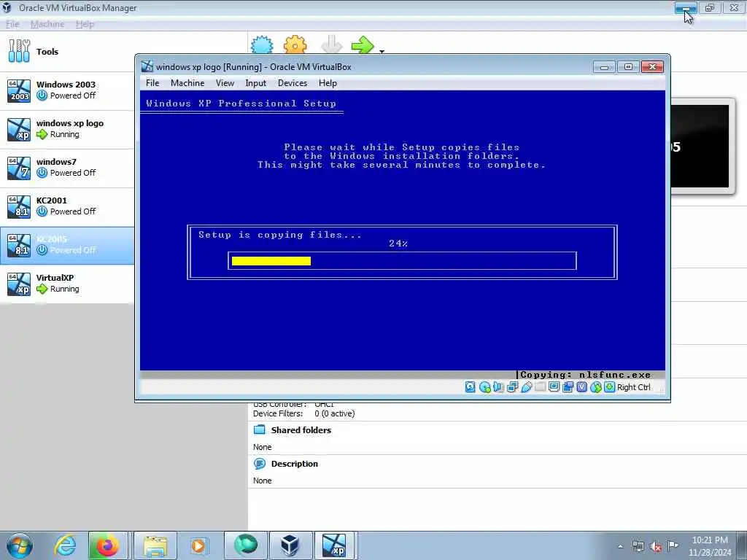The width and height of the screenshot is (747, 560).
Task: Click the Settings gear icon in Manager toolbar
Action: (x=295, y=44)
